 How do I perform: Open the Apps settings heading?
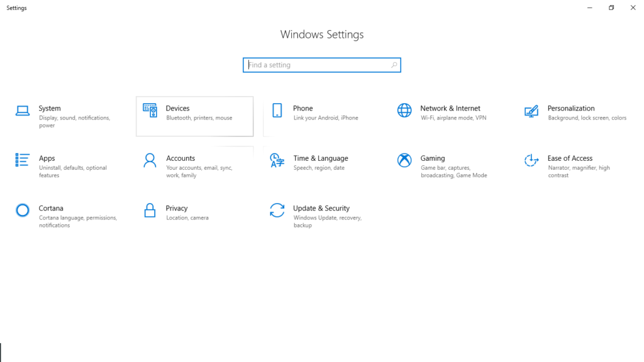click(x=47, y=158)
